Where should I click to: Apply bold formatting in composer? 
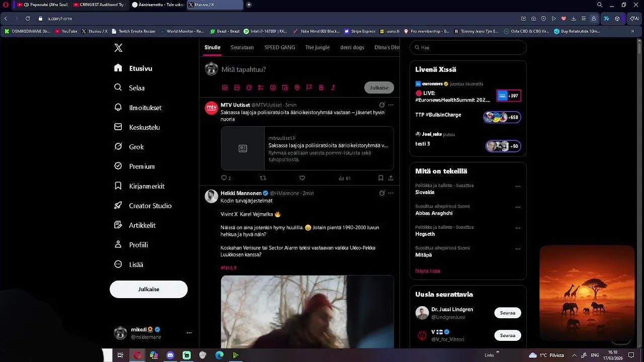pyautogui.click(x=321, y=87)
